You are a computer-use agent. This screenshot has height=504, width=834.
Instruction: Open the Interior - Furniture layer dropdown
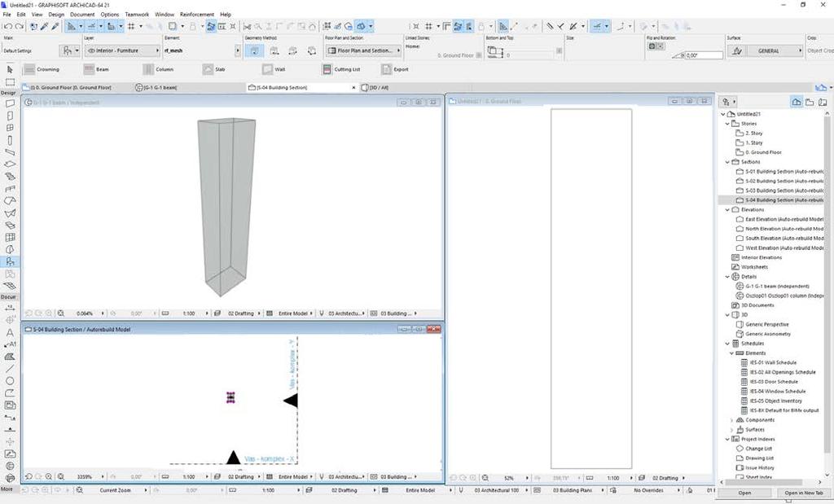122,50
